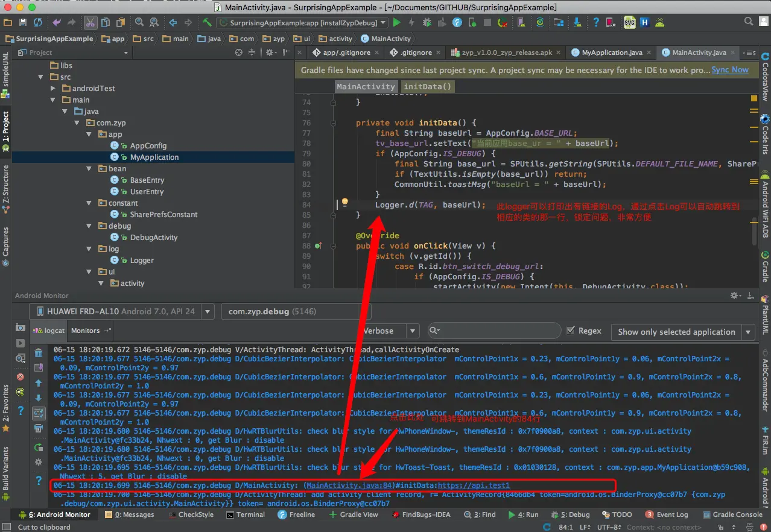771x532 pixels.
Task: Click the Cut scissors toolbar icon
Action: (90, 22)
